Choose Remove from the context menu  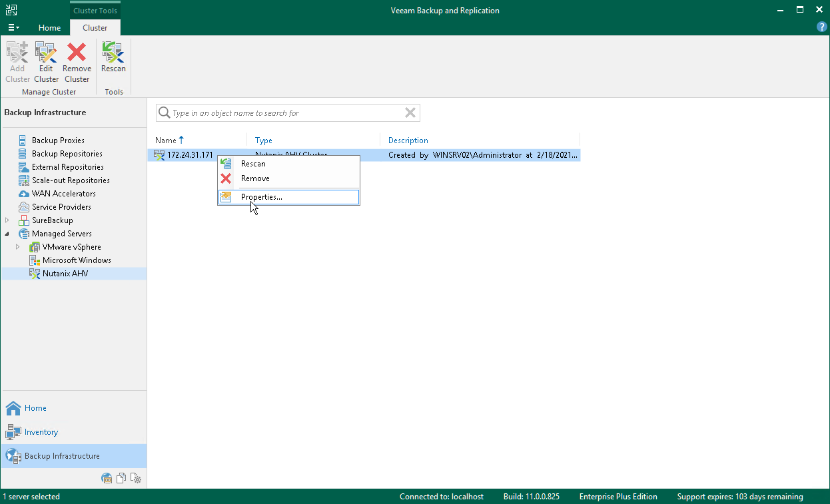click(x=288, y=178)
